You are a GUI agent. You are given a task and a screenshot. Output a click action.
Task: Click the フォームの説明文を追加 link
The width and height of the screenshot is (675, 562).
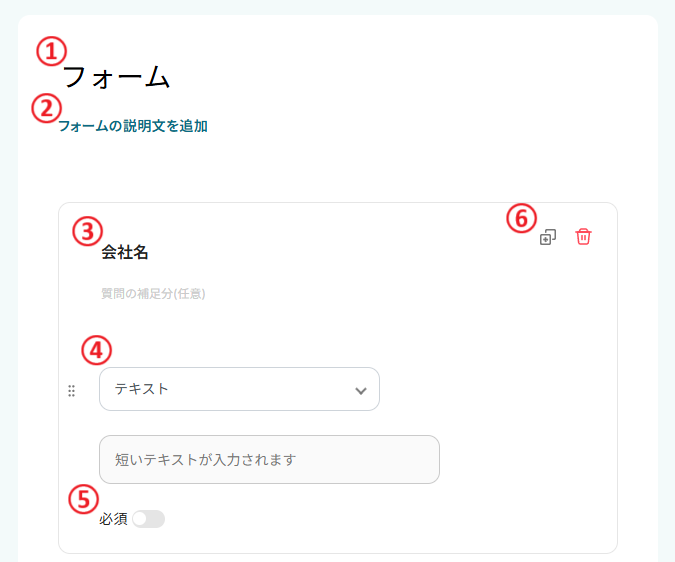pyautogui.click(x=133, y=126)
